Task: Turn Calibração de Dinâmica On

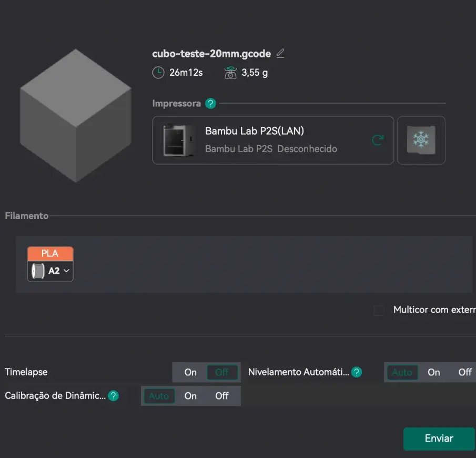Action: [190, 396]
